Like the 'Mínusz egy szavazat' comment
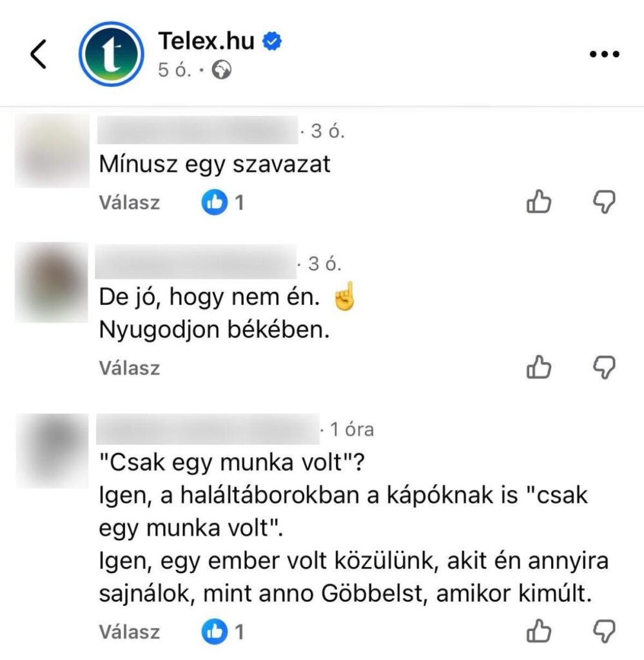Image resolution: width=644 pixels, height=660 pixels. (x=539, y=202)
